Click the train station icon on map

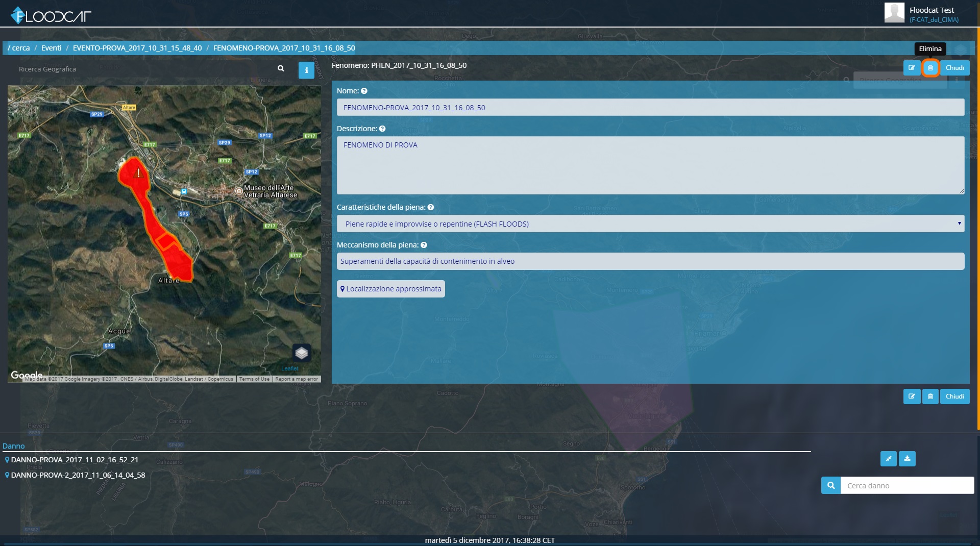tap(184, 191)
